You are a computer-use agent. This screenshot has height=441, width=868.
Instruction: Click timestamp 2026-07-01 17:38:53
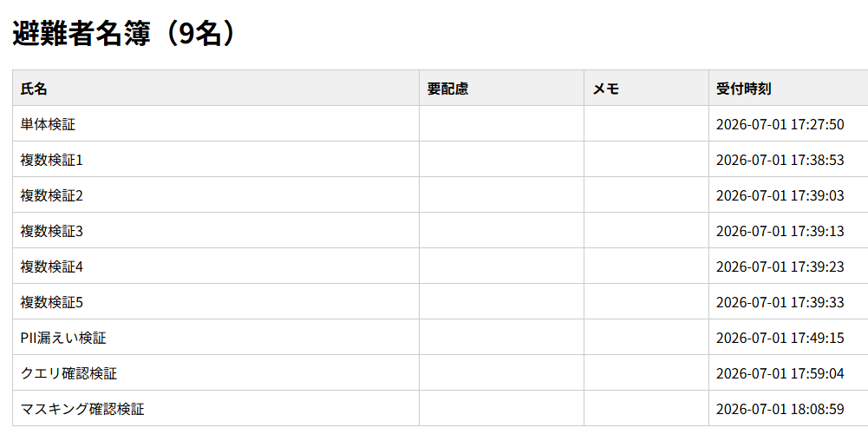[x=780, y=160]
